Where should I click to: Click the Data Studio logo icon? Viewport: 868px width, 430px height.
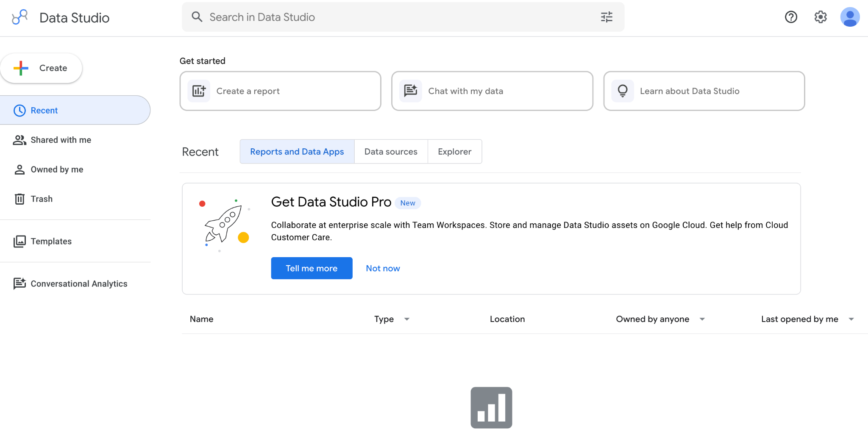pyautogui.click(x=19, y=17)
